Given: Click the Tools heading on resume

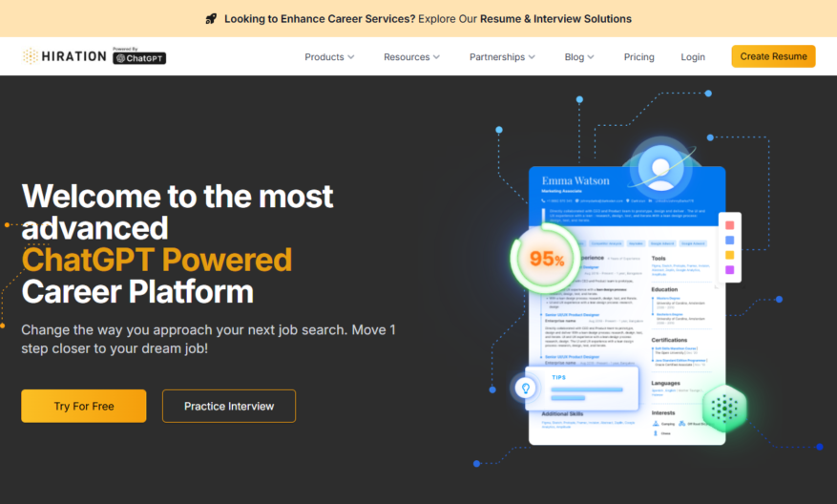Looking at the screenshot, I should pos(659,259).
